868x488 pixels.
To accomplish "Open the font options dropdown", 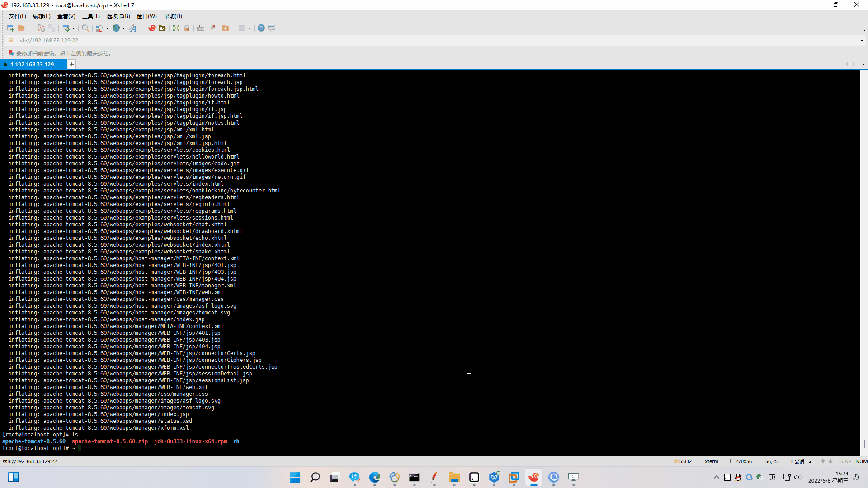I will point(140,28).
